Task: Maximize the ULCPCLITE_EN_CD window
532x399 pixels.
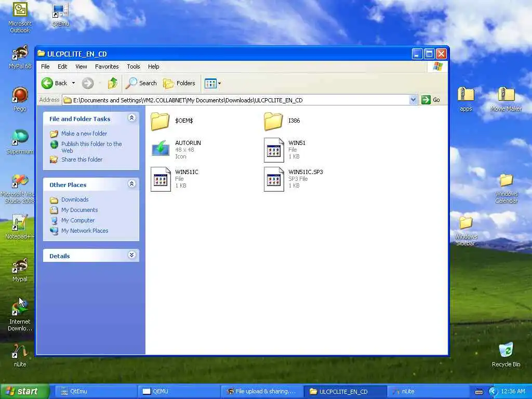Action: (429, 54)
